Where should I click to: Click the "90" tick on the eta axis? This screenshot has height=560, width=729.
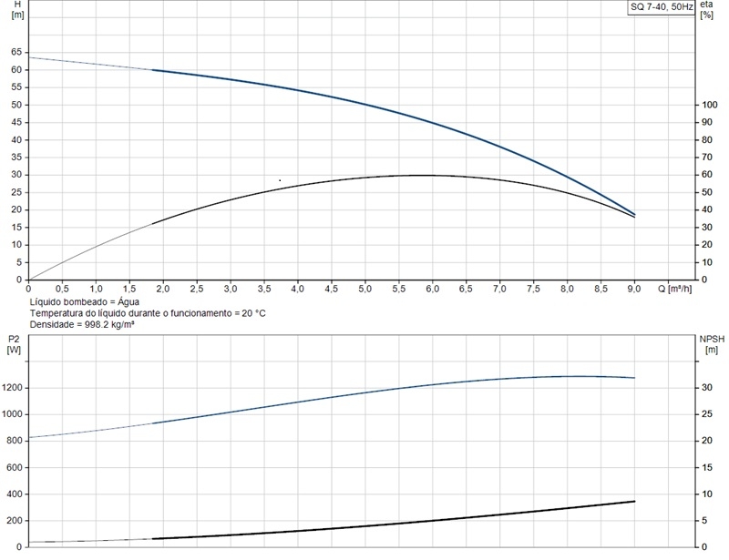pos(707,122)
